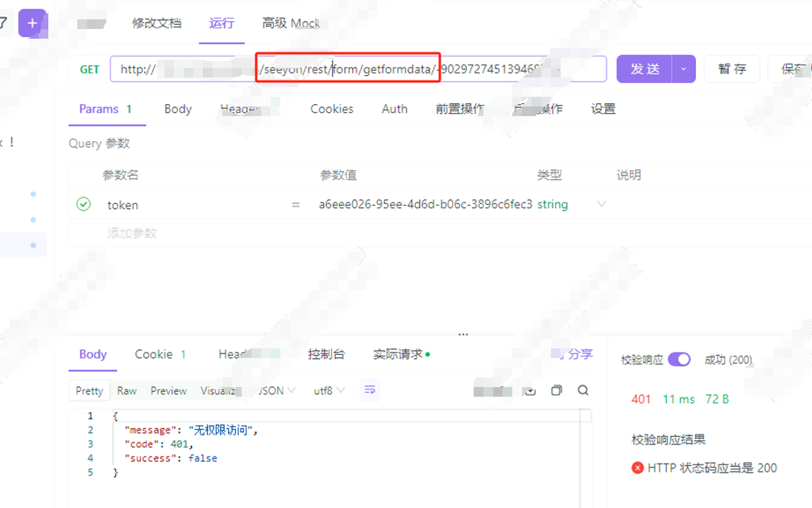
Task: Click the 11 ms response time
Action: tap(678, 399)
